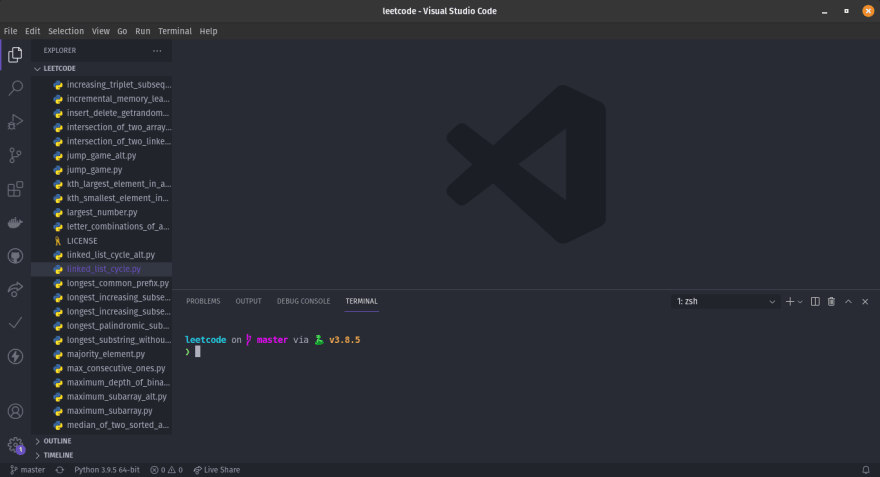Image resolution: width=880 pixels, height=477 pixels.
Task: Open the Docker view icon
Action: coord(15,223)
